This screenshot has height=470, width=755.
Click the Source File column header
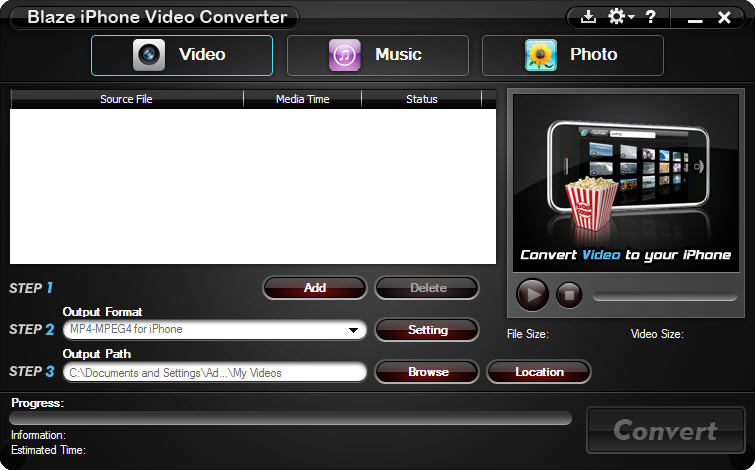click(126, 99)
